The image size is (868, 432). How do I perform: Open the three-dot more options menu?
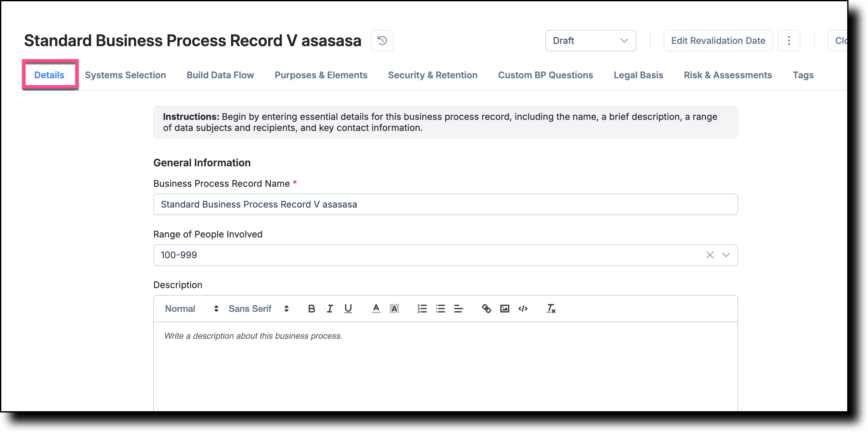[788, 40]
